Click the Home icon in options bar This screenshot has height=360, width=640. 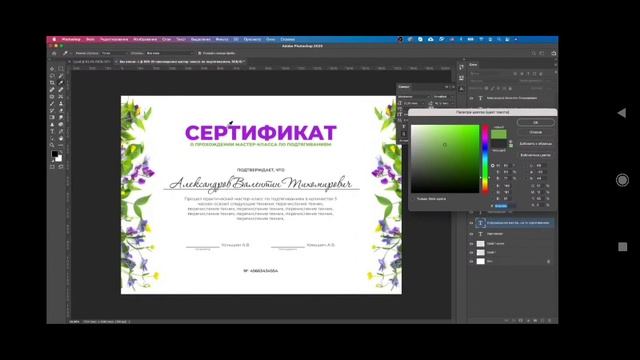[x=54, y=53]
